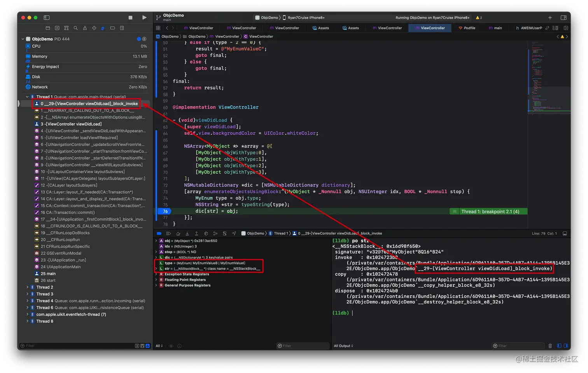Open environment overrides debug button
Image resolution: width=588 pixels, height=373 pixels.
[x=224, y=233]
